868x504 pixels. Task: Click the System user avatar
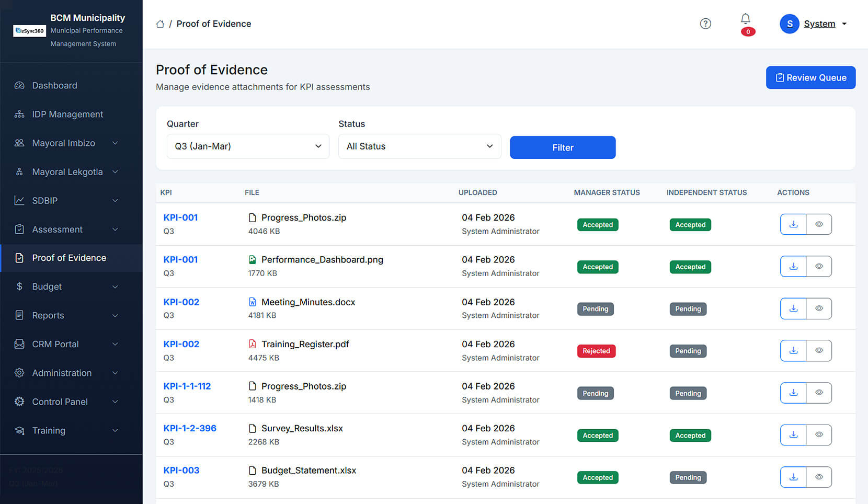pyautogui.click(x=789, y=24)
